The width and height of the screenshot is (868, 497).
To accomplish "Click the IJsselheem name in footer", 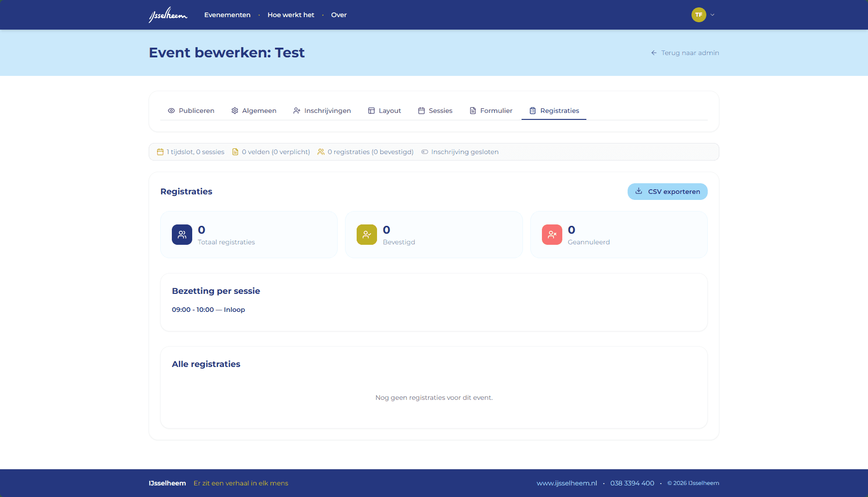I will pyautogui.click(x=167, y=483).
